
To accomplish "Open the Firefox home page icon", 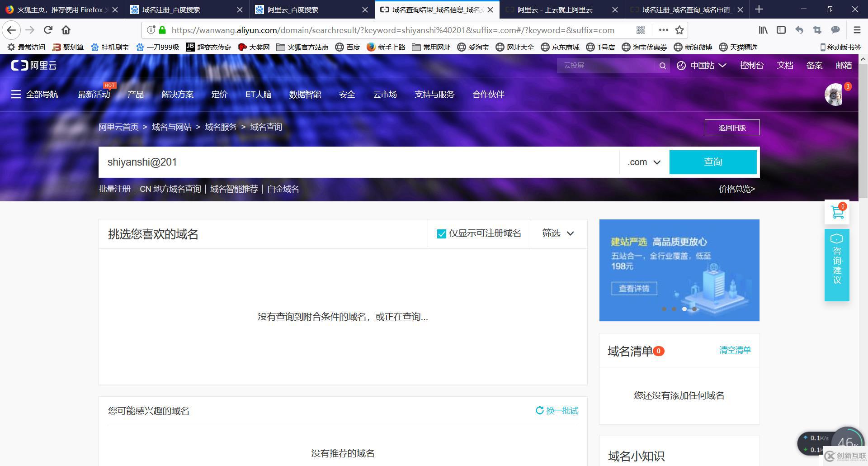I will point(66,30).
